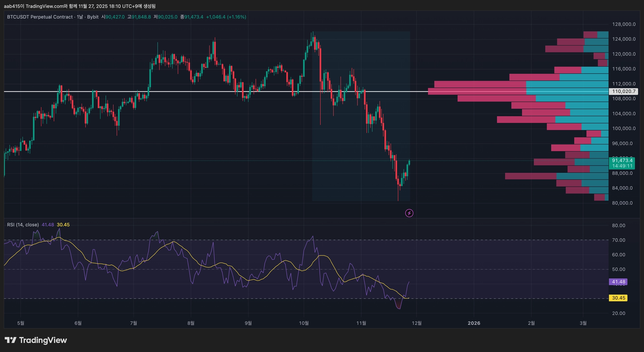This screenshot has height=352, width=644.
Task: Click the low price value 90,025.0
Action: 167,17
